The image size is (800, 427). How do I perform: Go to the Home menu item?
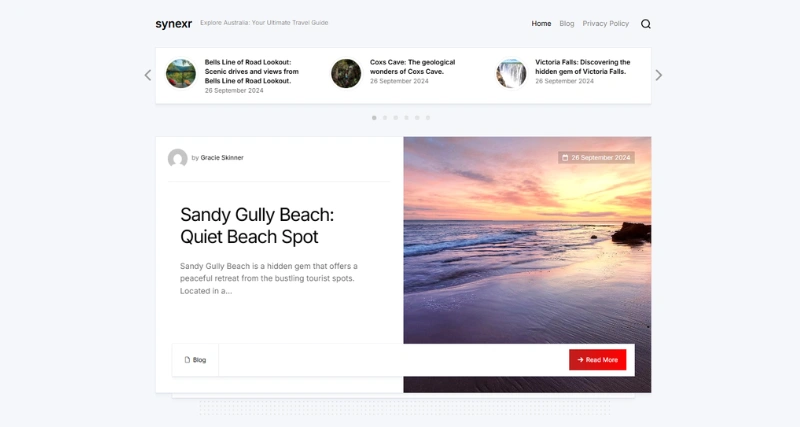[x=541, y=23]
